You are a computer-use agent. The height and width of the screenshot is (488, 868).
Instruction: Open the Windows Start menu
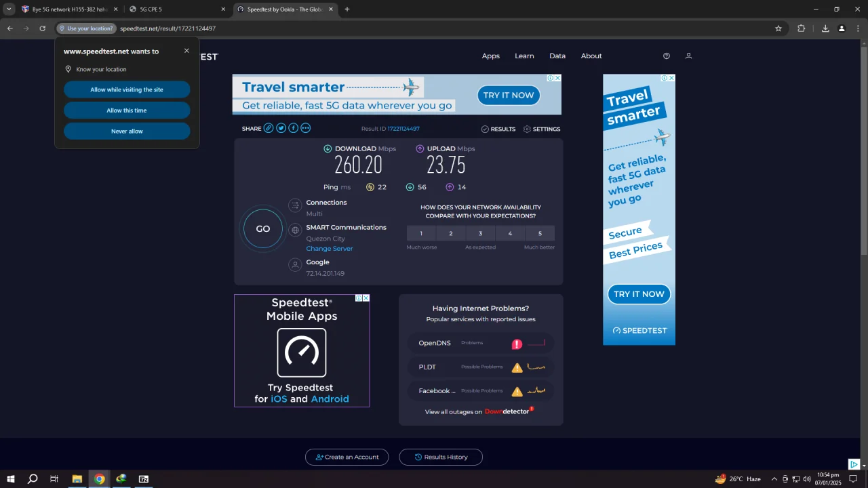tap(11, 479)
